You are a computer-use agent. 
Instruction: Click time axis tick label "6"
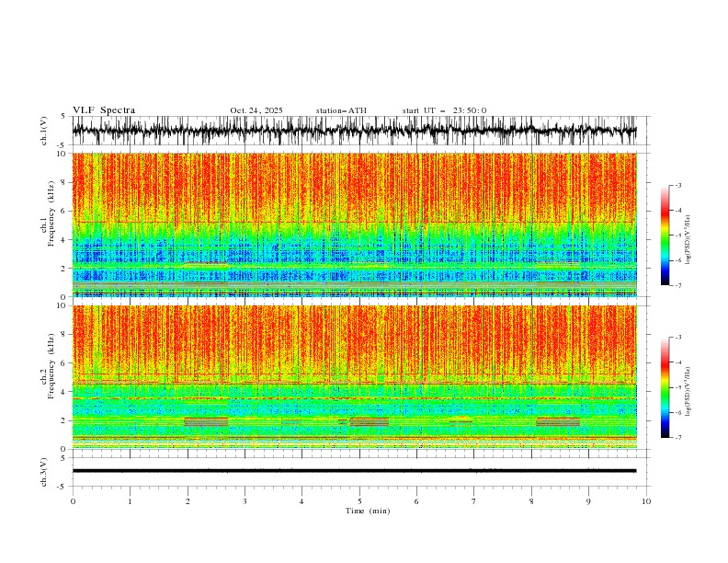(416, 501)
